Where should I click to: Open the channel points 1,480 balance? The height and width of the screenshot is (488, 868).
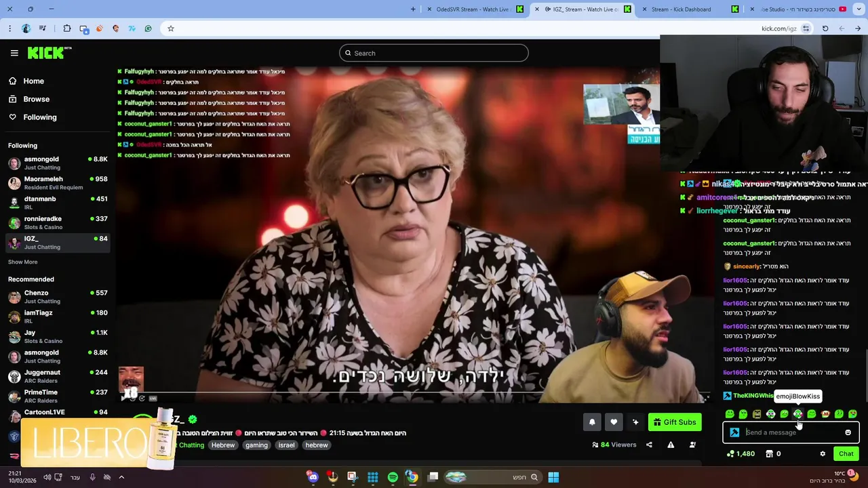pyautogui.click(x=741, y=454)
